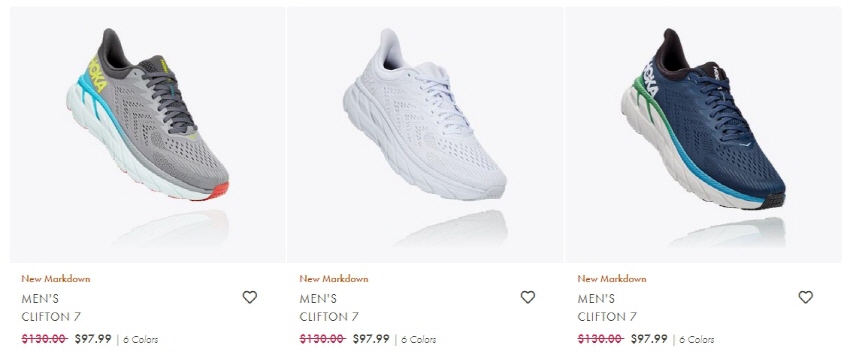Click struck-through $130.00 price under navy shoe
This screenshot has height=362, width=850.
601,339
